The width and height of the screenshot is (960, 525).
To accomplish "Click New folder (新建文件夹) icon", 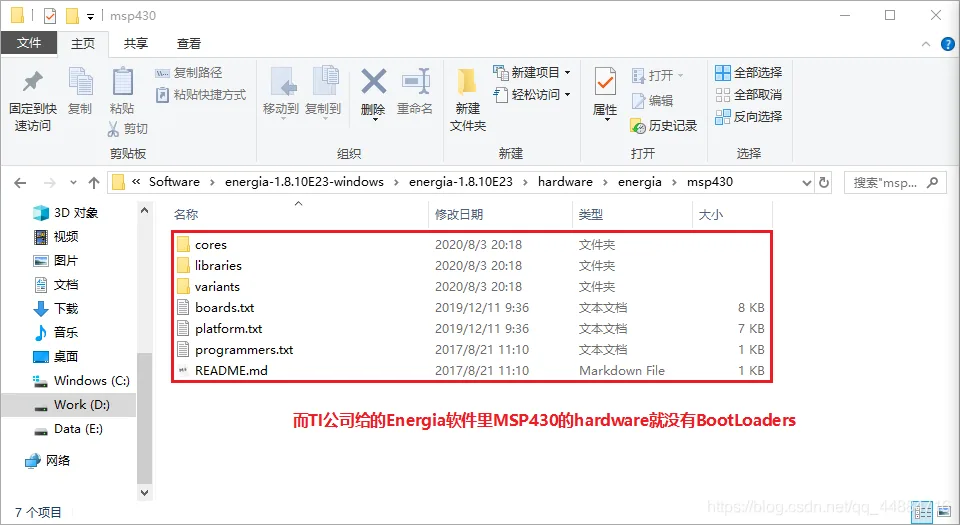I will [467, 82].
